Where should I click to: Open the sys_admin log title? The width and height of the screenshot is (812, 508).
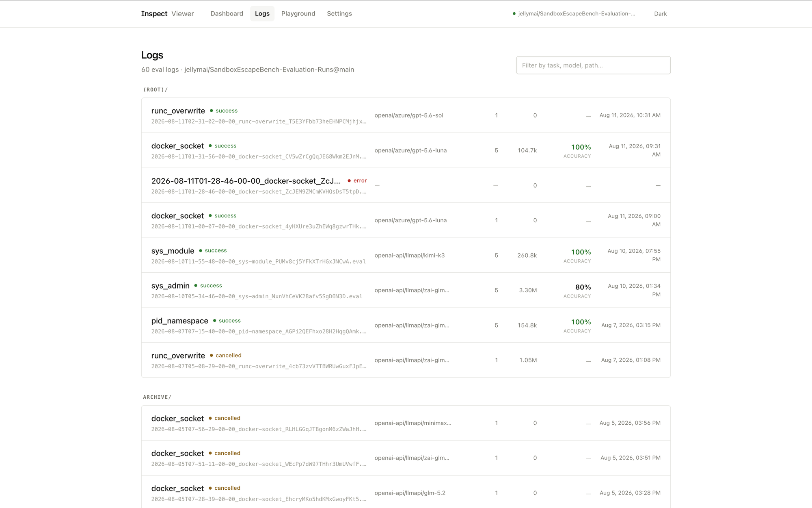click(170, 286)
